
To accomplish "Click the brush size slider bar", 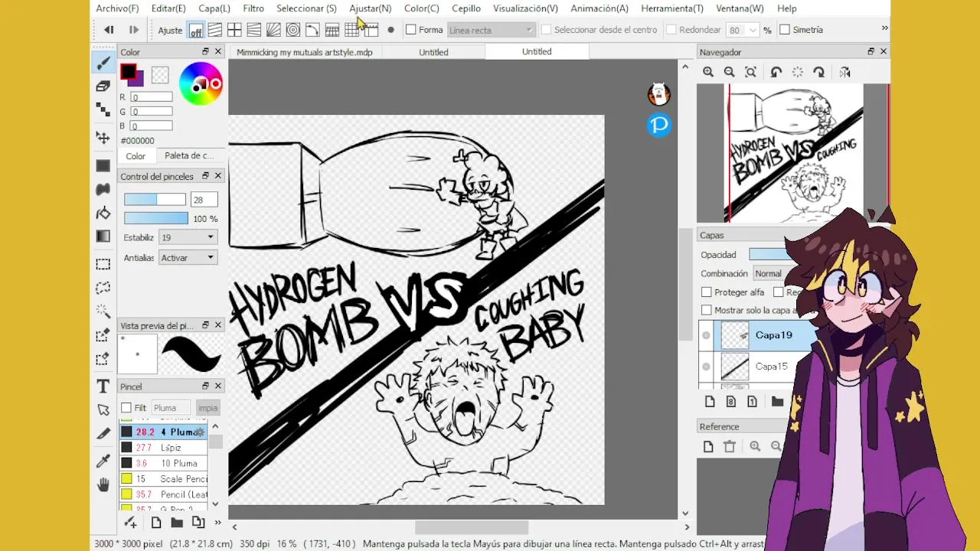I will (x=155, y=200).
